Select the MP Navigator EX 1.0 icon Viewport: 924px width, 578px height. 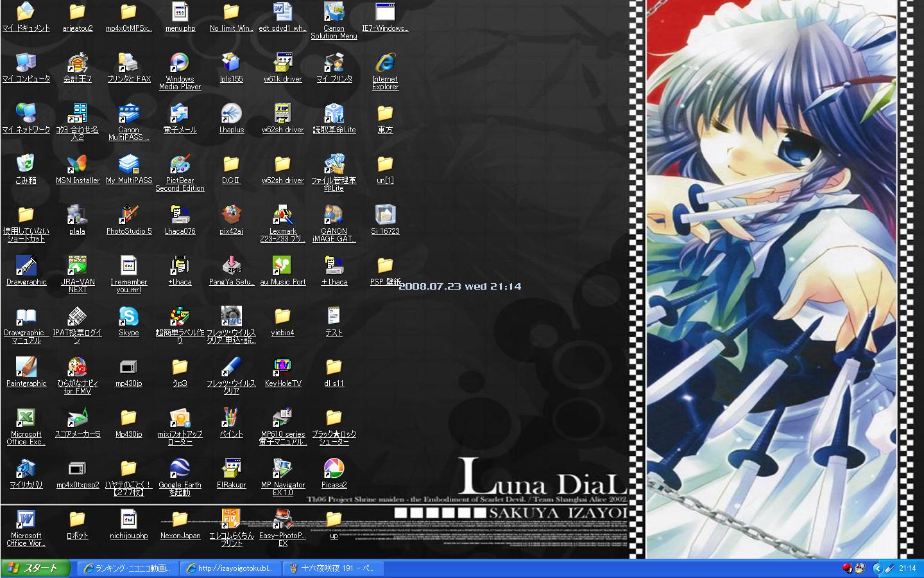tap(282, 468)
